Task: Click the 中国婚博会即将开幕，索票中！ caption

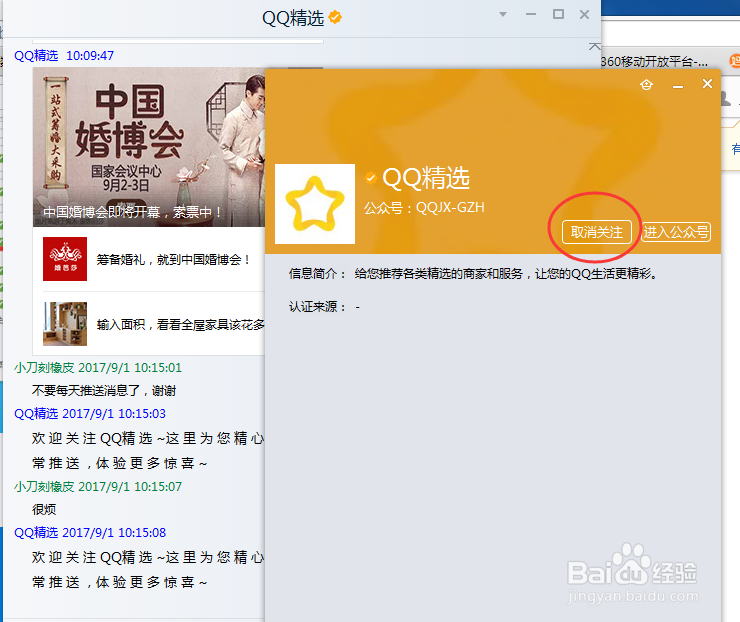Action: point(132,212)
